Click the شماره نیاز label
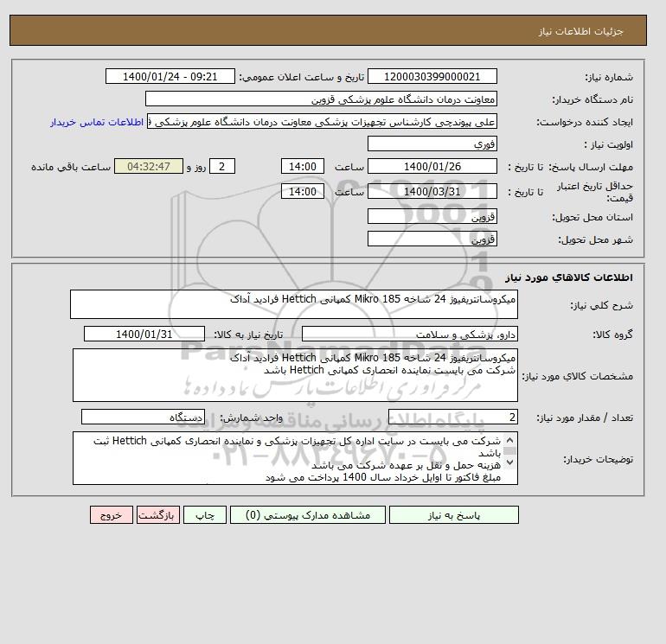Image resolution: width=666 pixels, height=644 pixels. tap(609, 77)
